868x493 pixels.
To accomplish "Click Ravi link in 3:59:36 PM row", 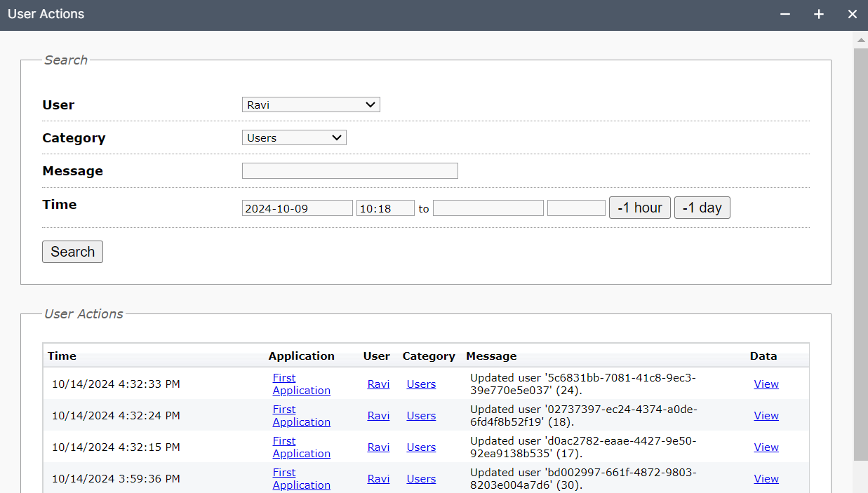I will coord(378,479).
